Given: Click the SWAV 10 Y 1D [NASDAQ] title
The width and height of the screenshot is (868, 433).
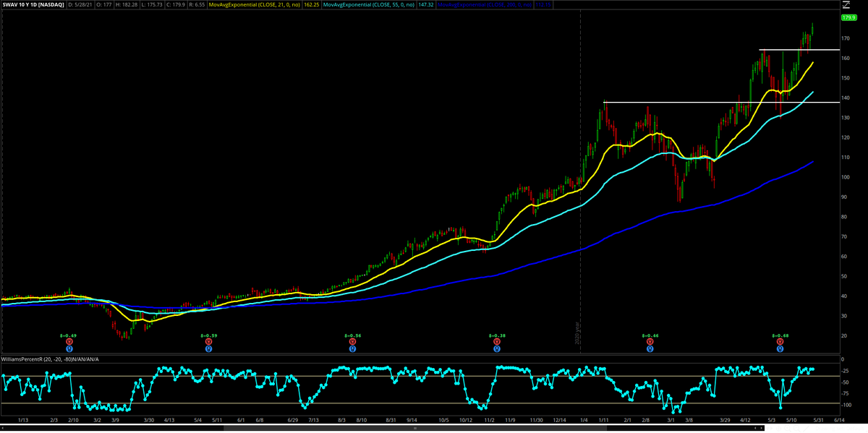Looking at the screenshot, I should (34, 7).
